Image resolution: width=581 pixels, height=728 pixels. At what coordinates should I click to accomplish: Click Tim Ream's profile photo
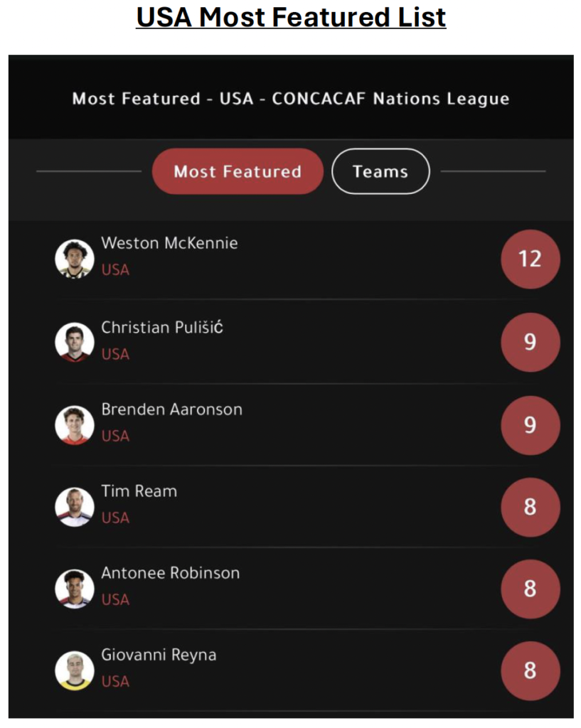(x=74, y=506)
